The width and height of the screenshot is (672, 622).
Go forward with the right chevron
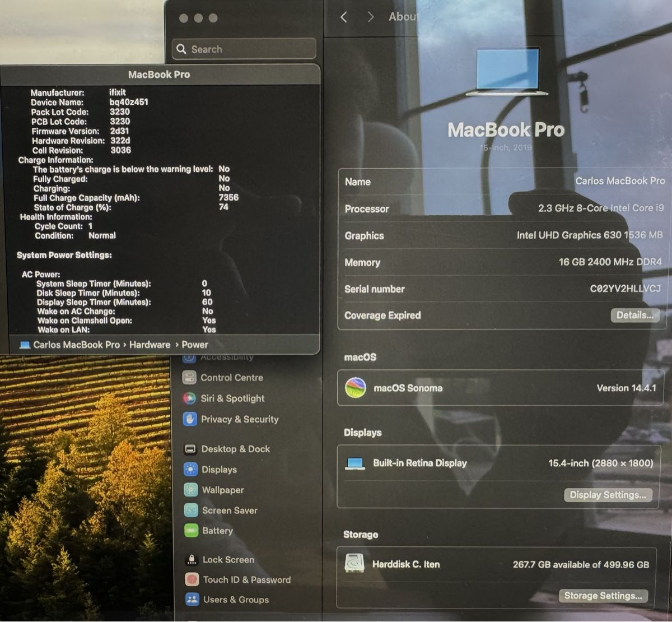(x=370, y=17)
